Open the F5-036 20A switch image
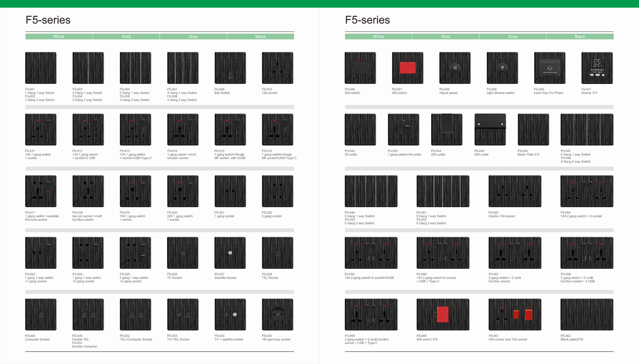This screenshot has width=639, height=364. [360, 68]
